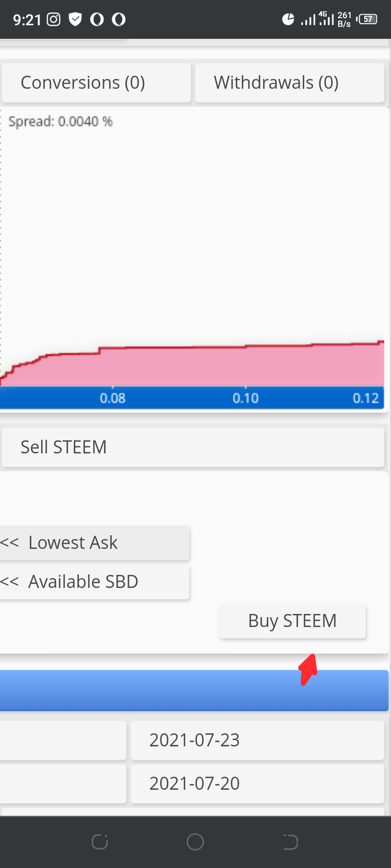Use the Available SBD balance button
Image resolution: width=391 pixels, height=868 pixels.
pos(94,582)
